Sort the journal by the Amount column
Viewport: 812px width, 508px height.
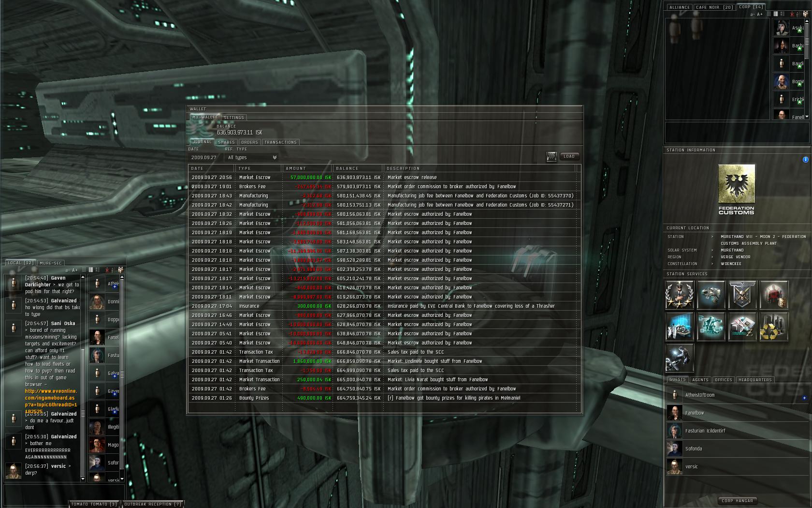[307, 168]
